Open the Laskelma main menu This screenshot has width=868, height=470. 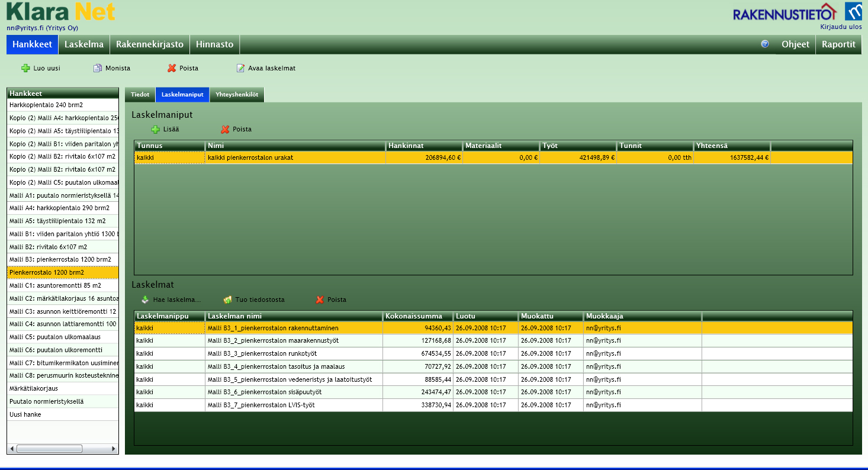(84, 44)
